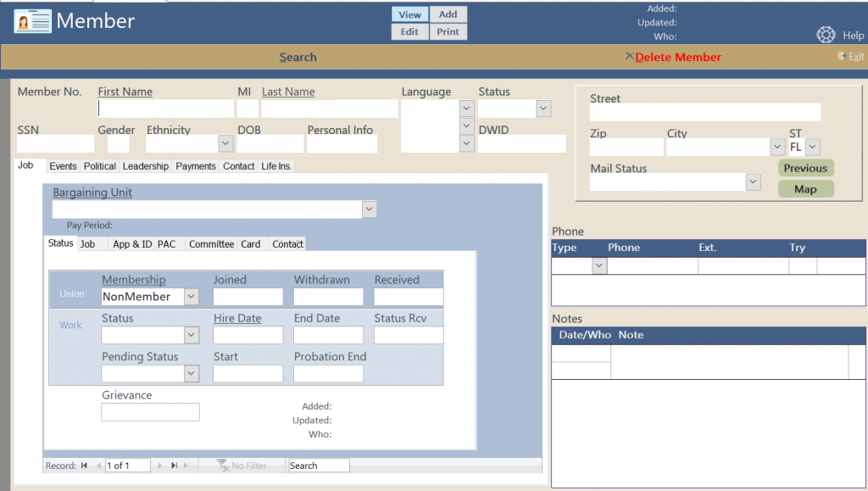Open the App & ID sub-tab
The width and height of the screenshot is (868, 491).
click(x=132, y=244)
